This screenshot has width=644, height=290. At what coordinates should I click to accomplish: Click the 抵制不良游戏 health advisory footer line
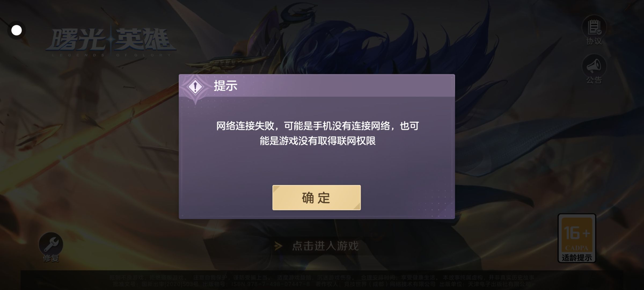[321, 277]
